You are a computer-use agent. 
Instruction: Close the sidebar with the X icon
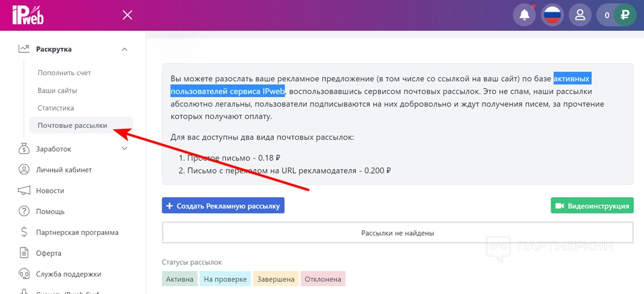127,15
